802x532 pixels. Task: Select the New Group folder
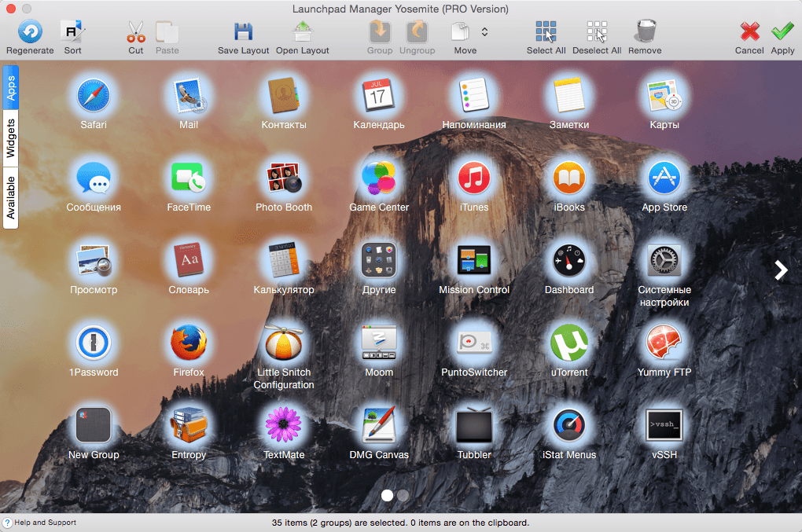pos(93,425)
